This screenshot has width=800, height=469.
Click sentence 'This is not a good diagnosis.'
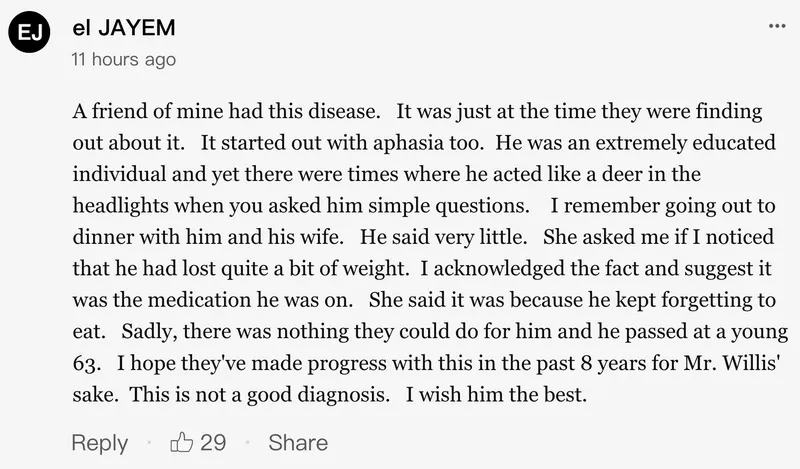pyautogui.click(x=259, y=395)
